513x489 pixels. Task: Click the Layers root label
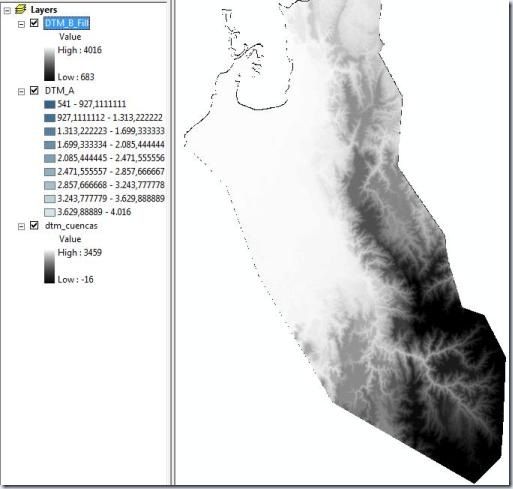tap(44, 10)
